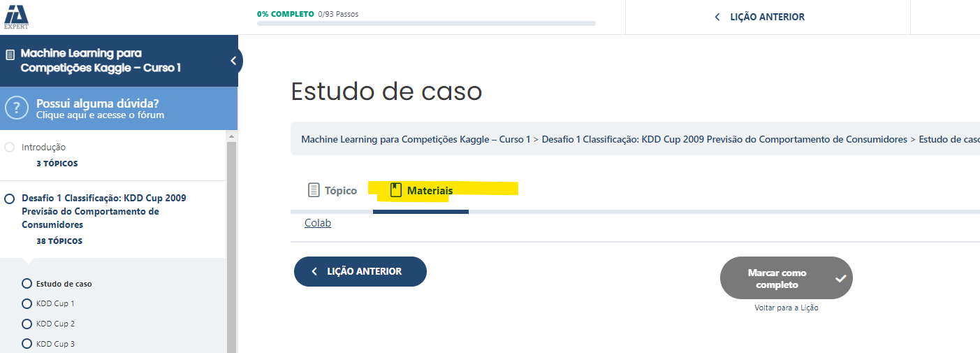Click the question mark help icon
The height and width of the screenshot is (353, 980).
coord(16,108)
